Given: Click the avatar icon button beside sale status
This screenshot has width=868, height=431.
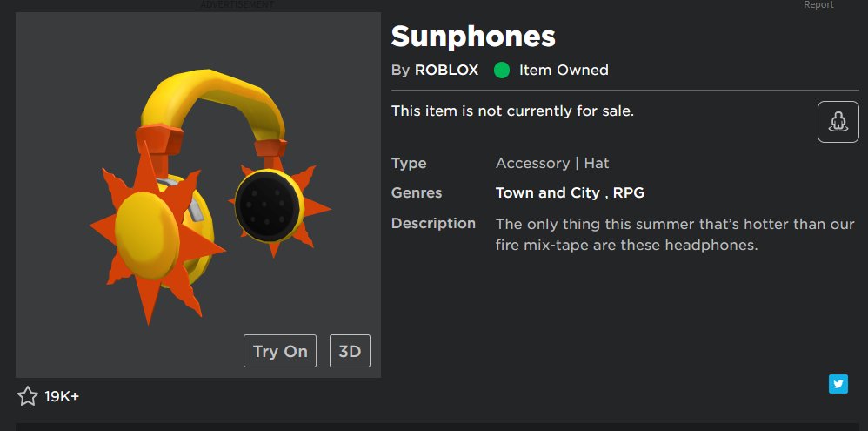Looking at the screenshot, I should point(838,122).
